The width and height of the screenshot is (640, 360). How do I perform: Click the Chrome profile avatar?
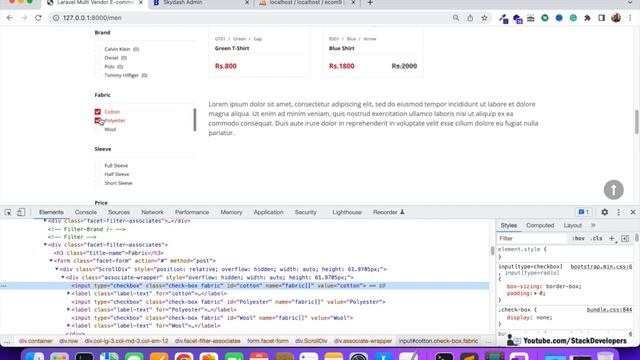click(x=616, y=18)
